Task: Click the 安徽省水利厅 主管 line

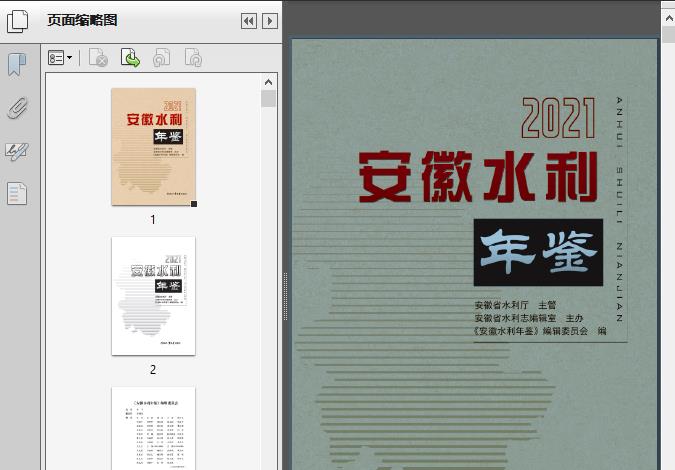Action: [515, 305]
